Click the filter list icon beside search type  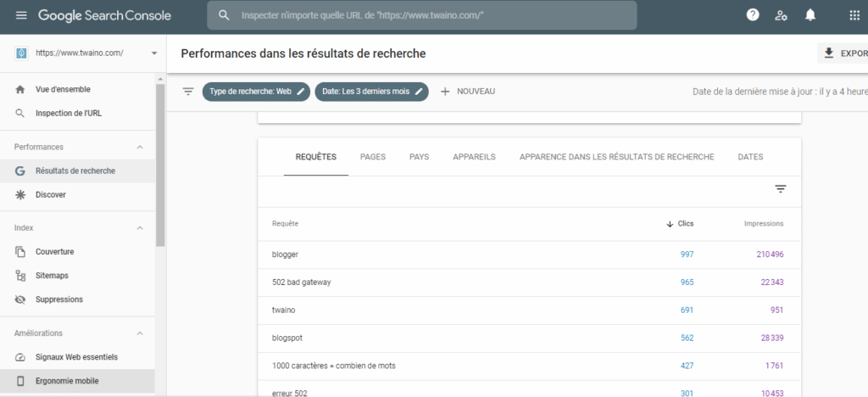pyautogui.click(x=188, y=92)
